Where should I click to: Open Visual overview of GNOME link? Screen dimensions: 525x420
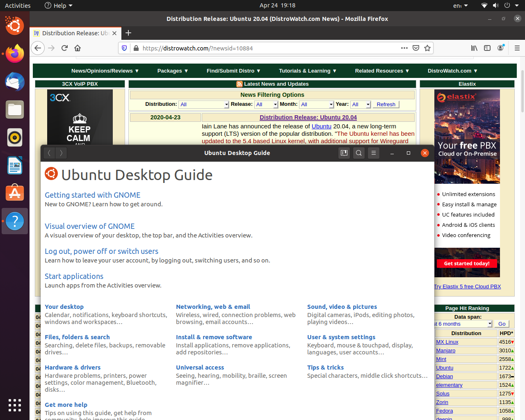coord(89,226)
